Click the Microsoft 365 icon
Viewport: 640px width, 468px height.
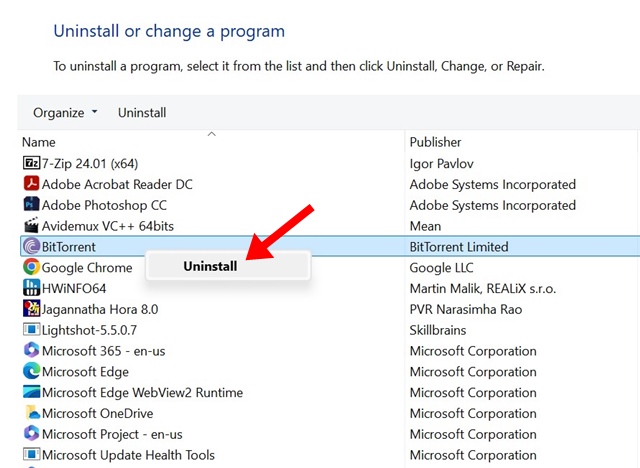[x=31, y=350]
